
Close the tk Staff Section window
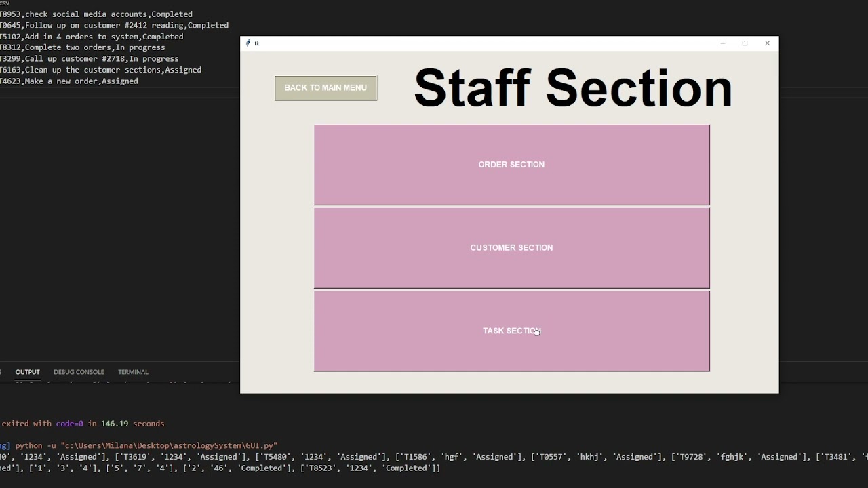tap(767, 43)
